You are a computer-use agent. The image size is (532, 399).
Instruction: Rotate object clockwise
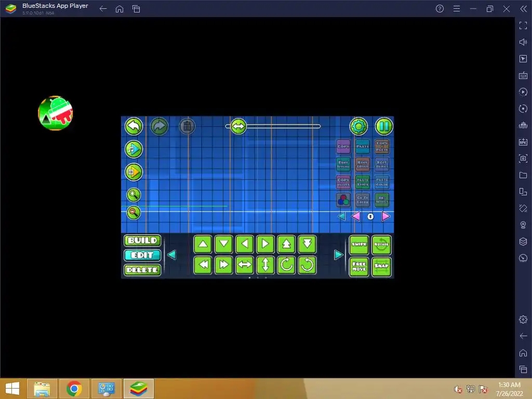(x=286, y=264)
